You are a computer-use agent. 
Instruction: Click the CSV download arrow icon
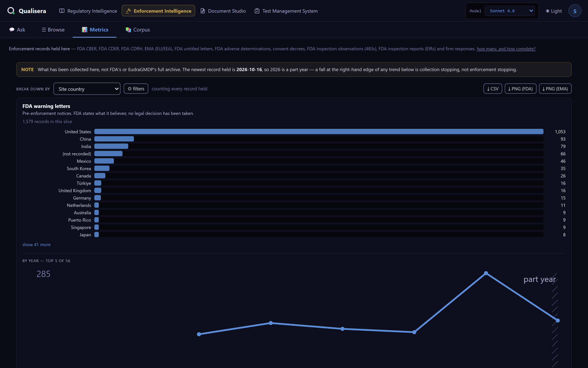[488, 89]
